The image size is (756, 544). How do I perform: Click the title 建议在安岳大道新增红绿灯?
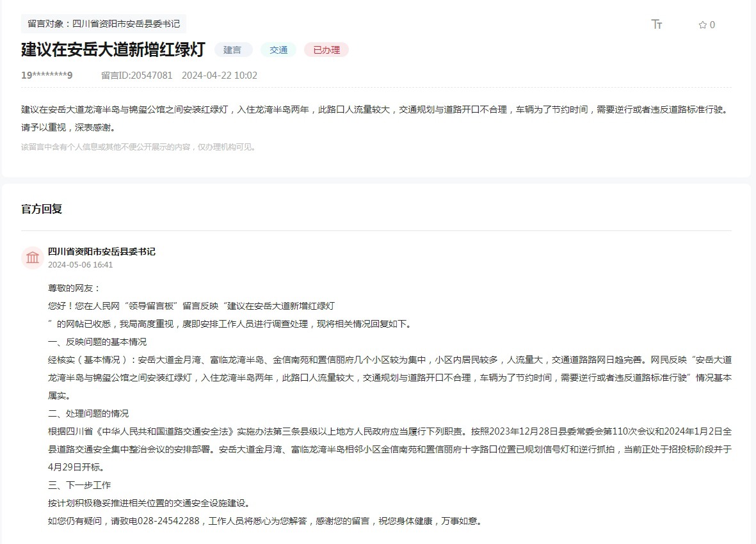[113, 50]
